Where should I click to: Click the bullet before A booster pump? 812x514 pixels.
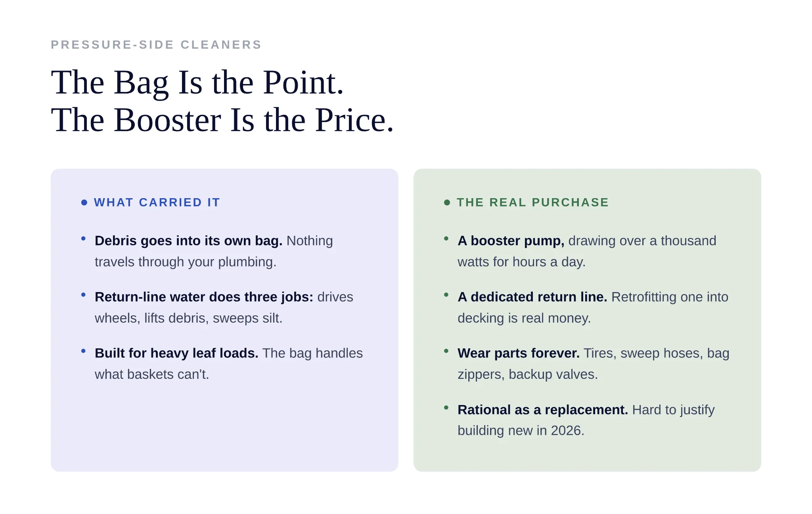pyautogui.click(x=446, y=239)
